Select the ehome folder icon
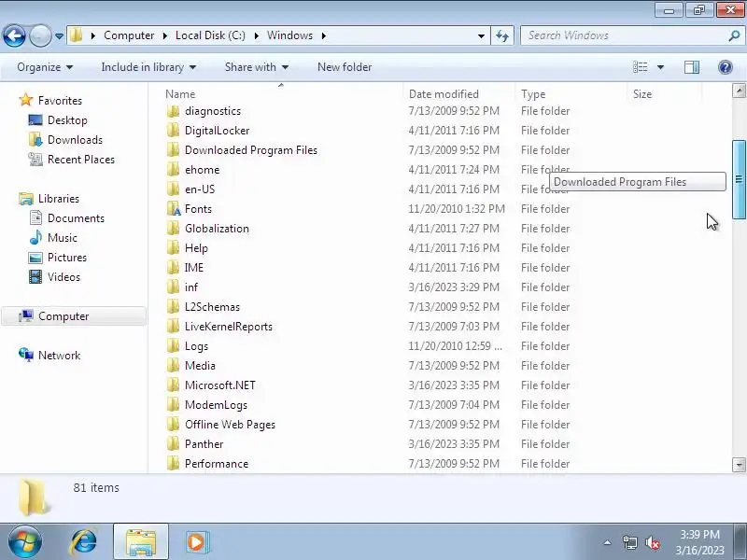The image size is (747, 560). [x=174, y=170]
